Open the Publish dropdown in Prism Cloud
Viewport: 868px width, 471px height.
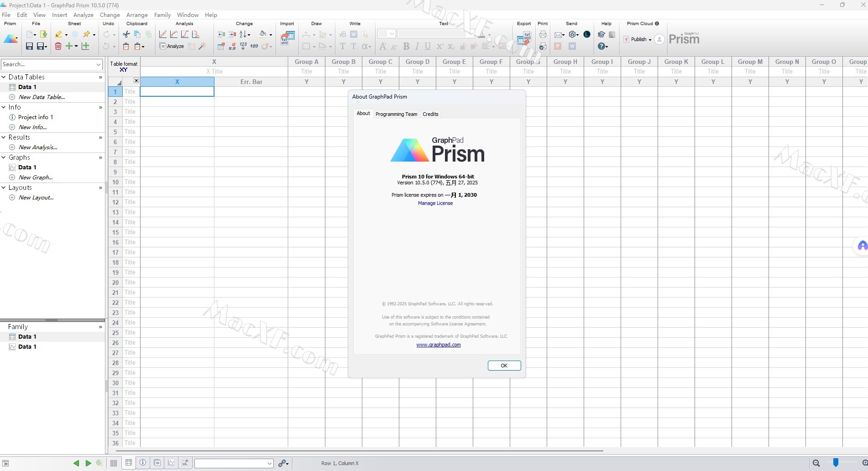click(x=650, y=40)
